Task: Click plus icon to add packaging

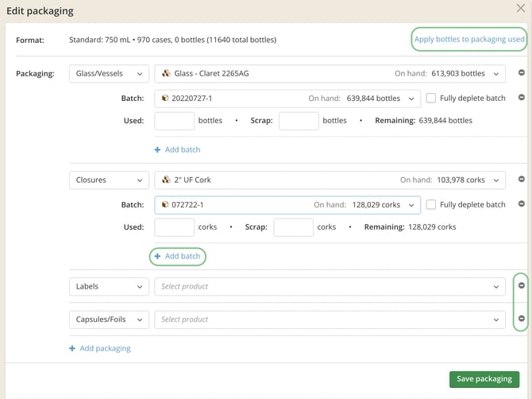Action: click(x=73, y=348)
